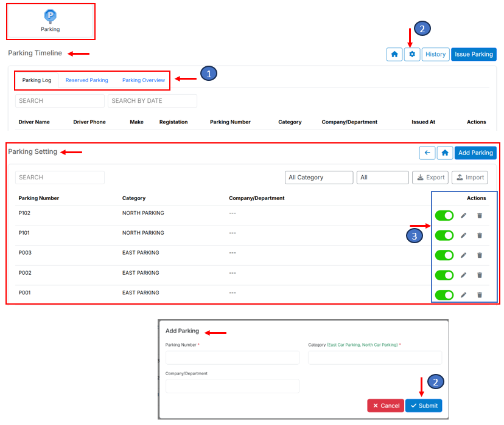
Task: Click back arrow in Parking Setting
Action: click(x=427, y=153)
